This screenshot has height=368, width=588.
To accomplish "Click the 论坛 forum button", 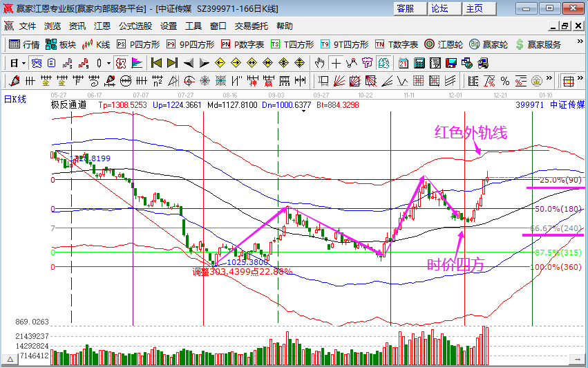I will coord(440,8).
